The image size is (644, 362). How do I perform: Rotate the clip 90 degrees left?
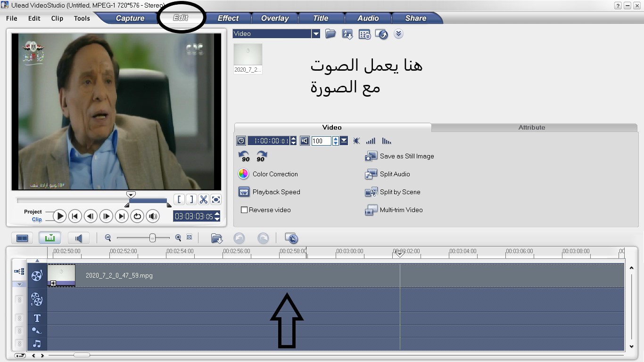[245, 156]
